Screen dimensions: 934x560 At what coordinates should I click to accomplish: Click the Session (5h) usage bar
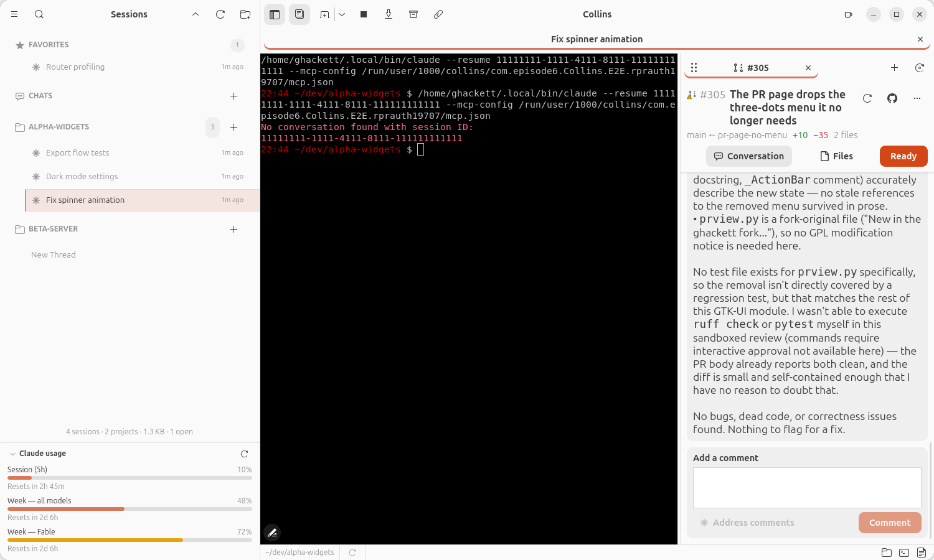coord(130,478)
